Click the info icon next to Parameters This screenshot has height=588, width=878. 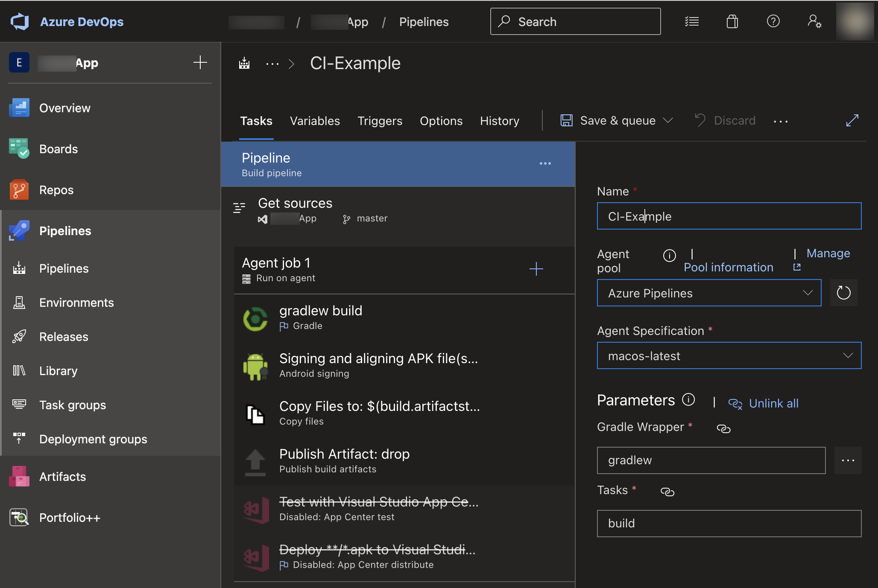click(688, 400)
